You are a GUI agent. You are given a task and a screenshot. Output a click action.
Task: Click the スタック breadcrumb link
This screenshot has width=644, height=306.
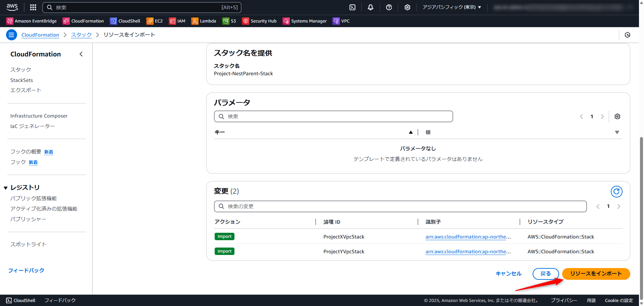[x=81, y=35]
